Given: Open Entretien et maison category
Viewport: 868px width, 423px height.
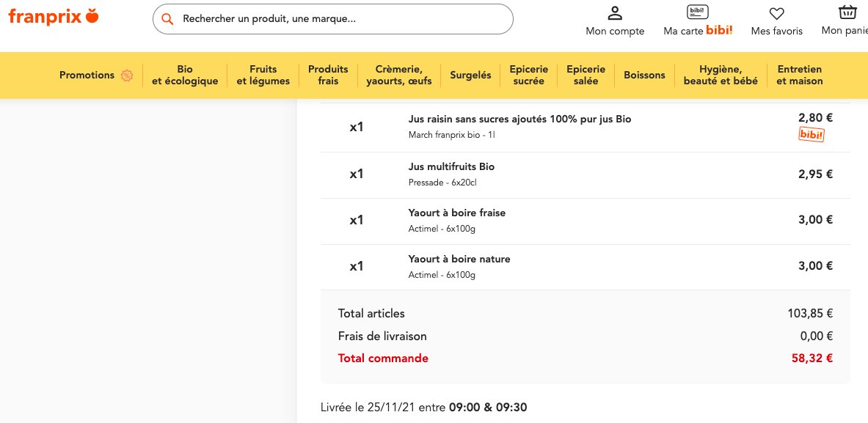Looking at the screenshot, I should click(800, 76).
